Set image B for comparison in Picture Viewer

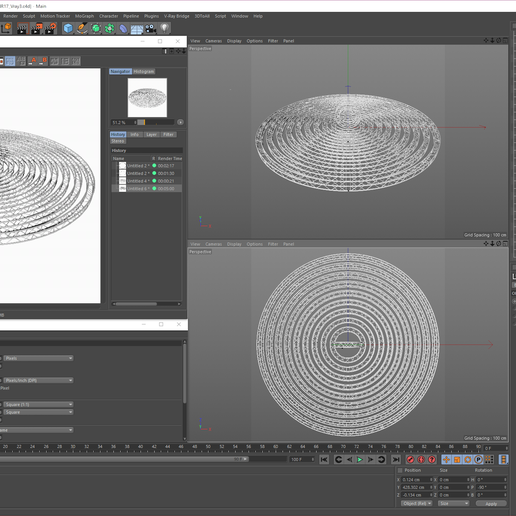43,61
